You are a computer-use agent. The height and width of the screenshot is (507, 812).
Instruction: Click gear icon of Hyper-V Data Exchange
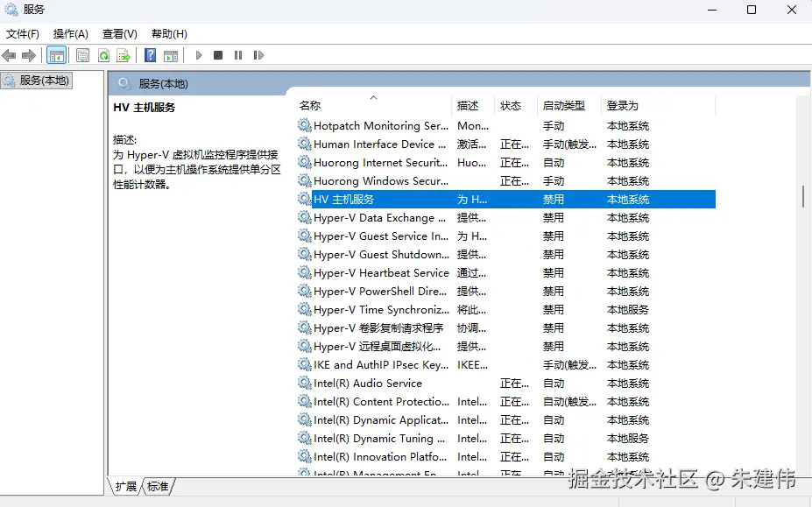[x=305, y=217]
